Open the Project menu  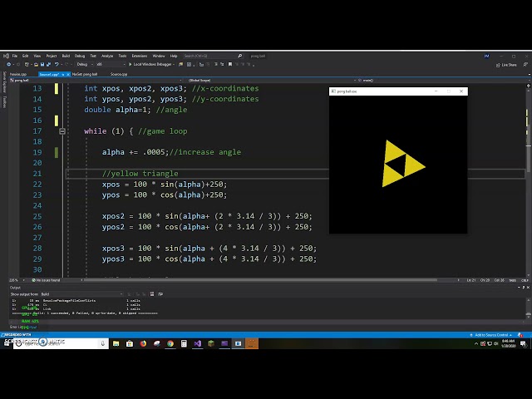click(52, 56)
